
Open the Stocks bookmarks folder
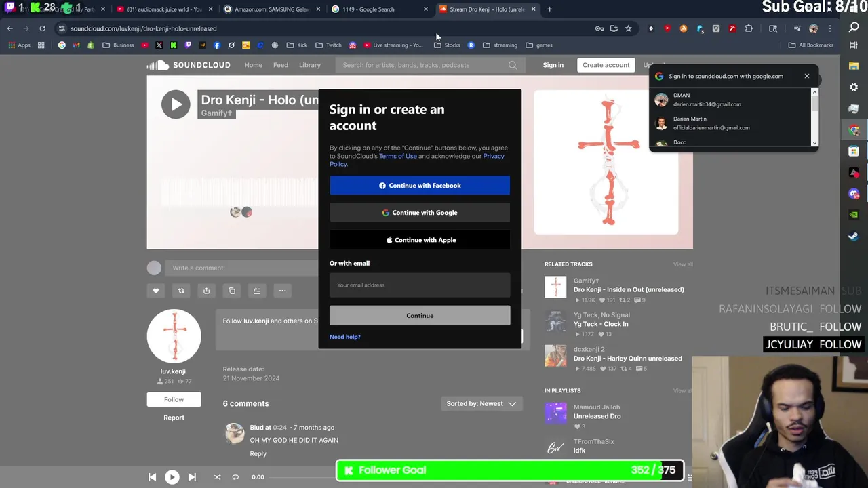(x=447, y=45)
